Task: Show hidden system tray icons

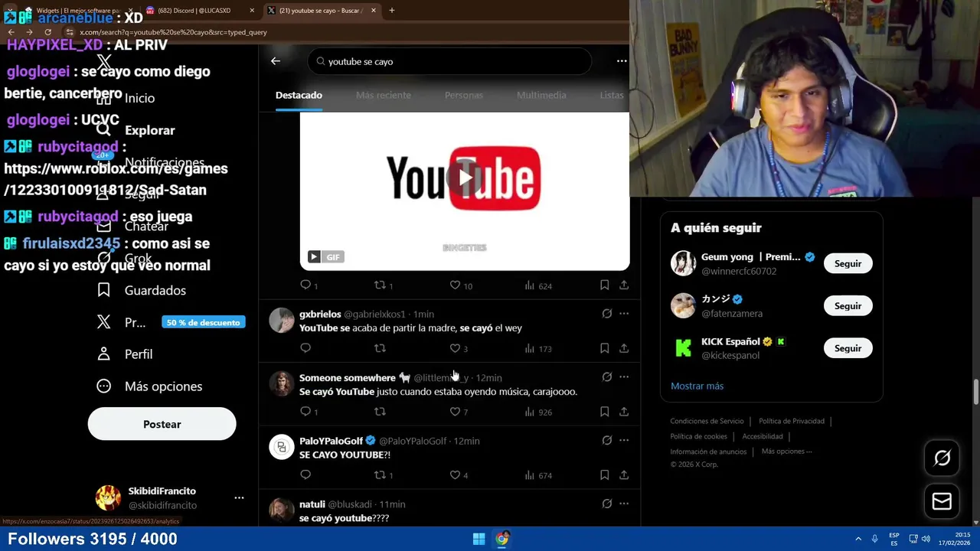Action: pyautogui.click(x=858, y=539)
